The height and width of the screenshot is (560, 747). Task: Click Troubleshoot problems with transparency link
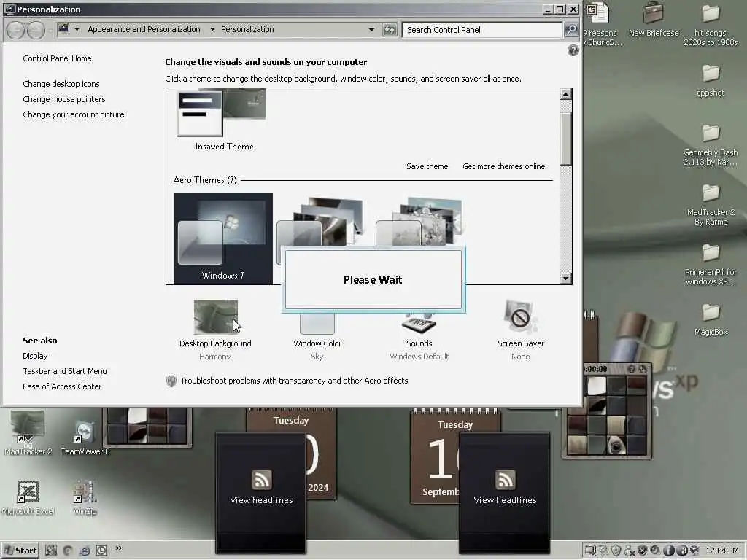coord(294,381)
